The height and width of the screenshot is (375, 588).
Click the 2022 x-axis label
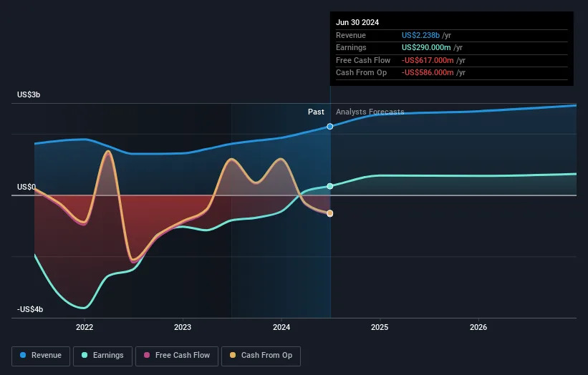tap(85, 328)
